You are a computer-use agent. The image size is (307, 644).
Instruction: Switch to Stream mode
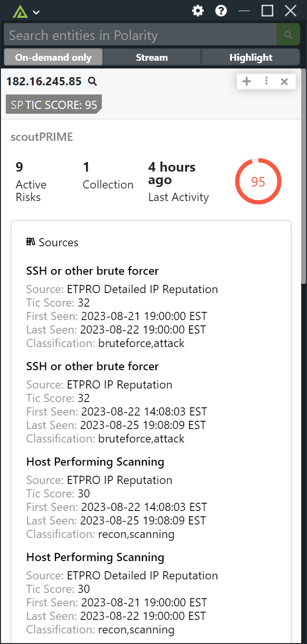152,57
